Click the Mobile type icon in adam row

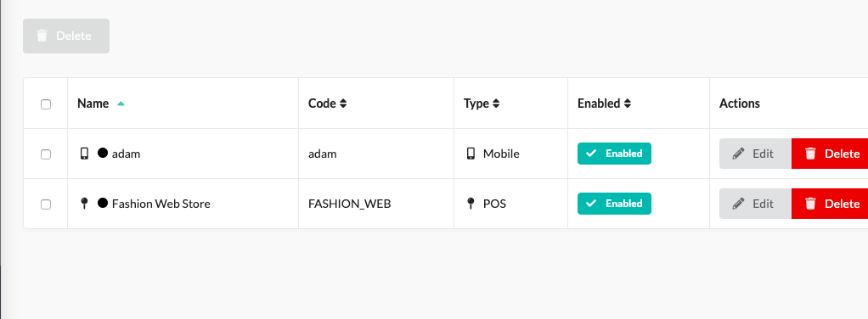471,154
